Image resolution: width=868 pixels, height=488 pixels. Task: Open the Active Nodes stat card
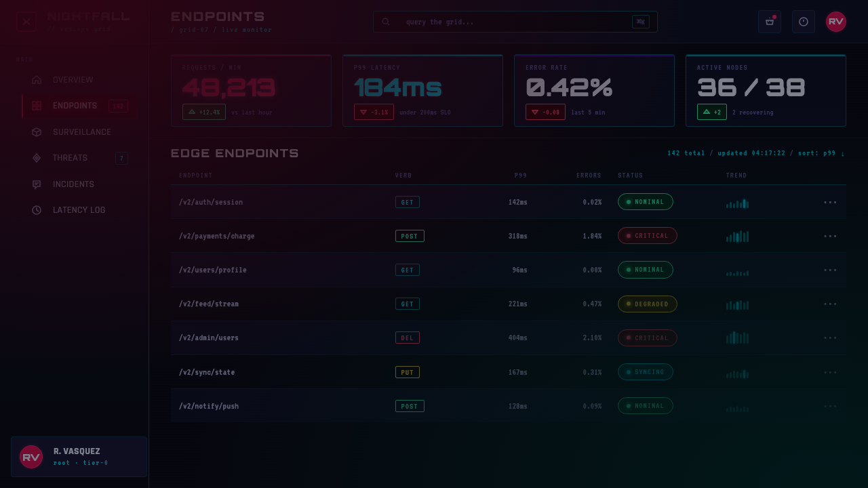tap(766, 90)
